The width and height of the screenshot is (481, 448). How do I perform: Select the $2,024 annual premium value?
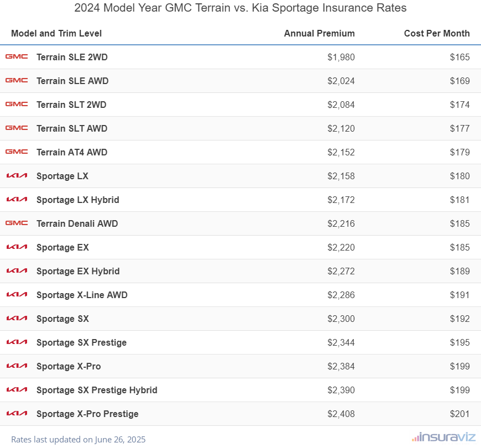341,81
